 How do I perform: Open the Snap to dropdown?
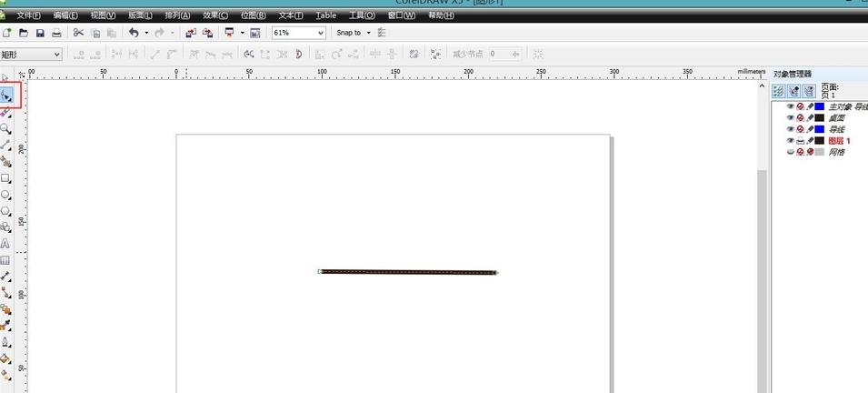(x=369, y=33)
